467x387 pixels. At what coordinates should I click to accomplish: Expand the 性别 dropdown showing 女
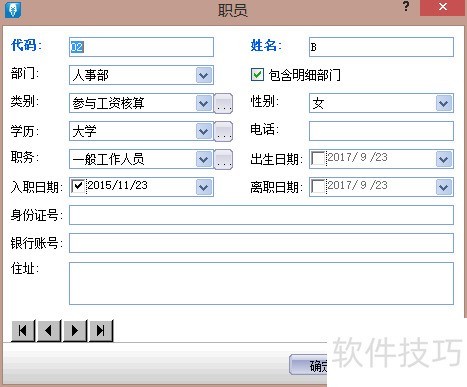click(444, 103)
